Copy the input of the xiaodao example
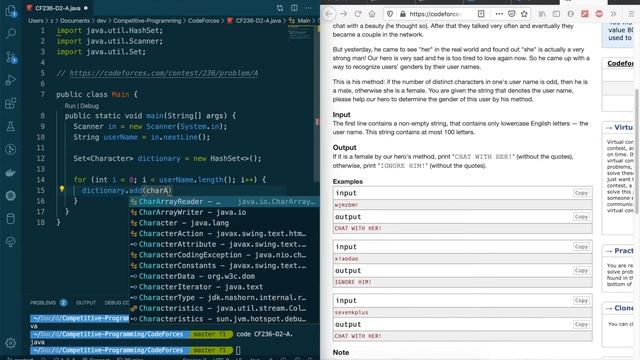This screenshot has height=360, width=640. (581, 247)
